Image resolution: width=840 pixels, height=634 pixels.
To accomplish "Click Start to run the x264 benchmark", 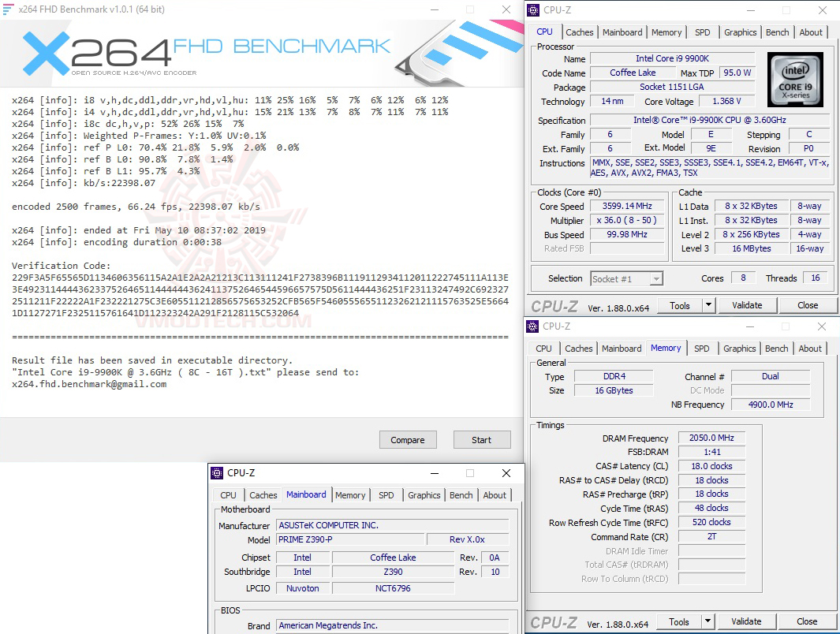I will click(x=482, y=439).
